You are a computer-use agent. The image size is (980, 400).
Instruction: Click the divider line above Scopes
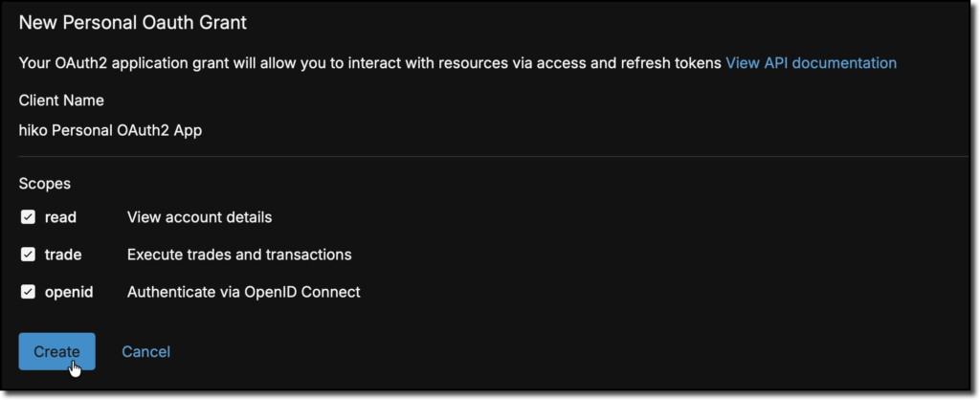[x=493, y=156]
